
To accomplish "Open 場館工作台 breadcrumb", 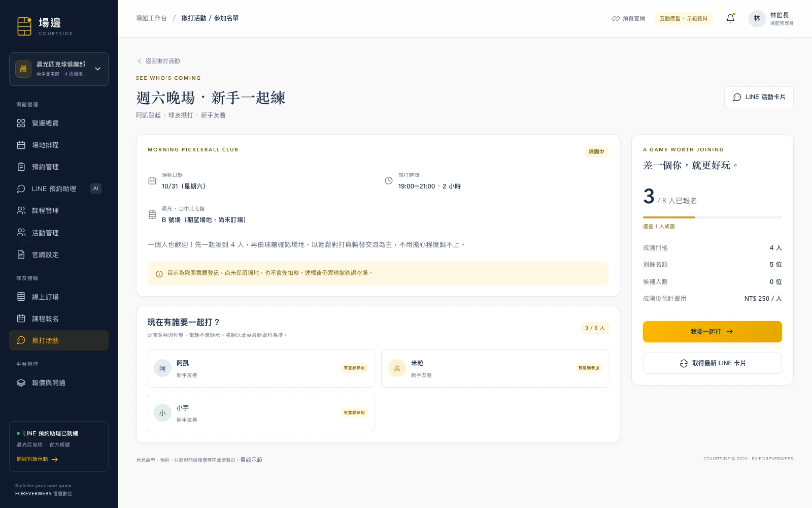I will [151, 18].
